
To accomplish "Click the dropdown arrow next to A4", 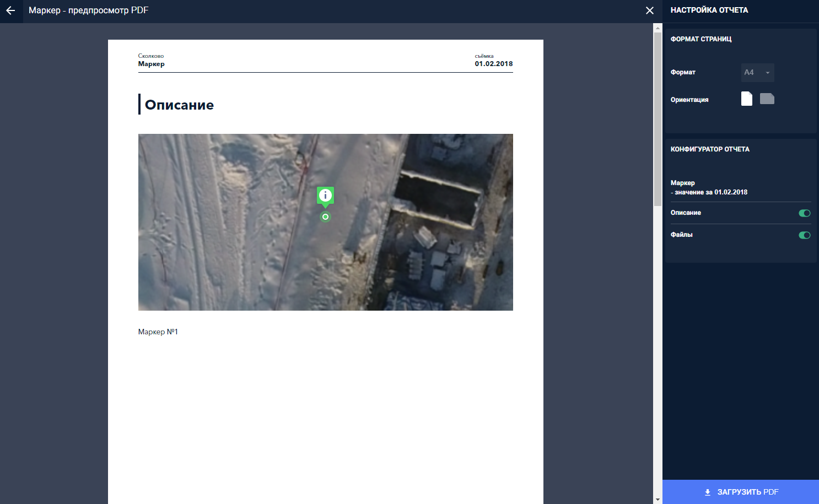I will point(767,73).
